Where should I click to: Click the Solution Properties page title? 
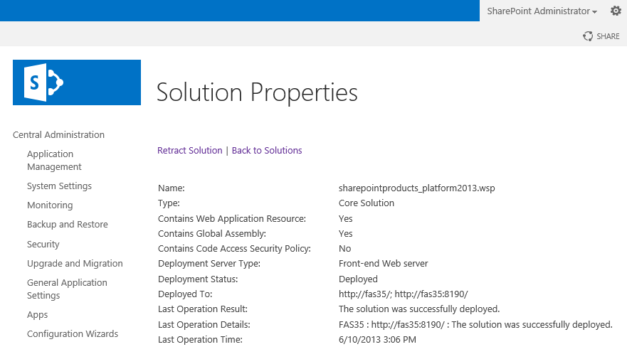click(x=257, y=92)
